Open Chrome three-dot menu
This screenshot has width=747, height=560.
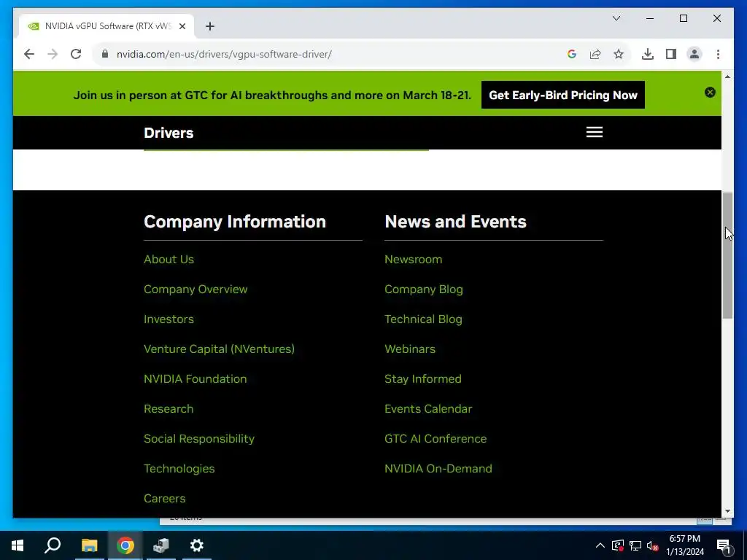(718, 54)
